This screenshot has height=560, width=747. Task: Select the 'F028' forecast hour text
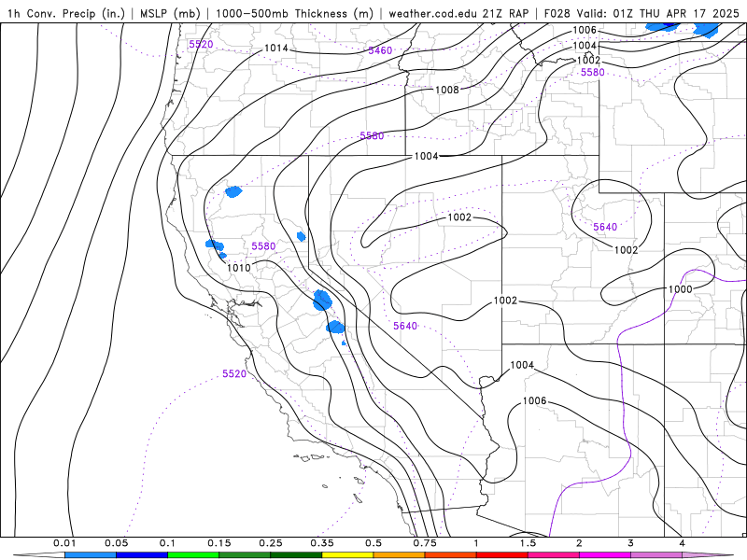tap(557, 13)
